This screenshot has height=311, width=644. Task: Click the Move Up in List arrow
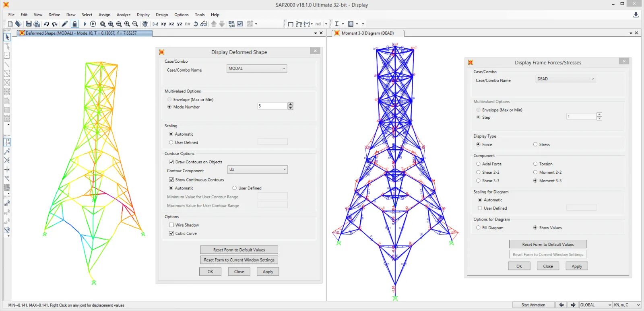pos(214,24)
